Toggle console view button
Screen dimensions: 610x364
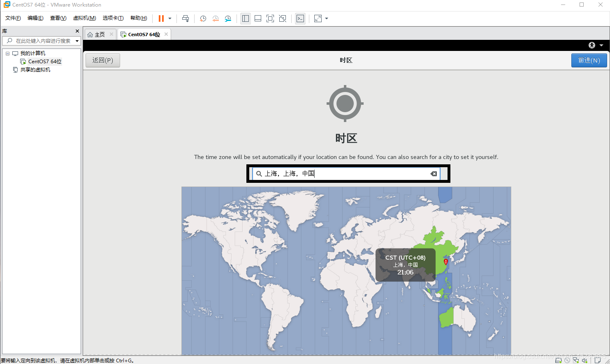point(300,18)
